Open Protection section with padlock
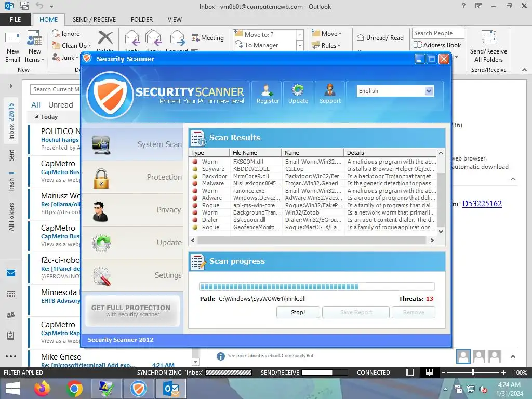This screenshot has height=399, width=532. pyautogui.click(x=132, y=177)
